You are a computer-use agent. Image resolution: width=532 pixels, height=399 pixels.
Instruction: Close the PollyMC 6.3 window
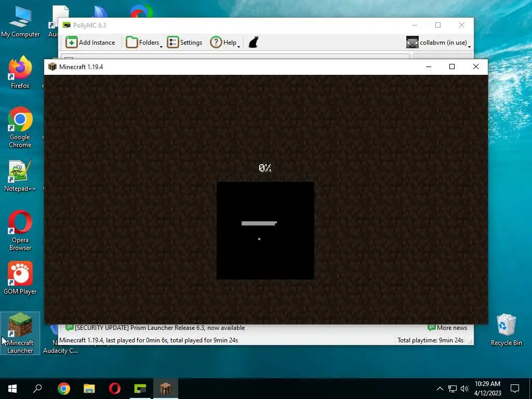pos(462,25)
